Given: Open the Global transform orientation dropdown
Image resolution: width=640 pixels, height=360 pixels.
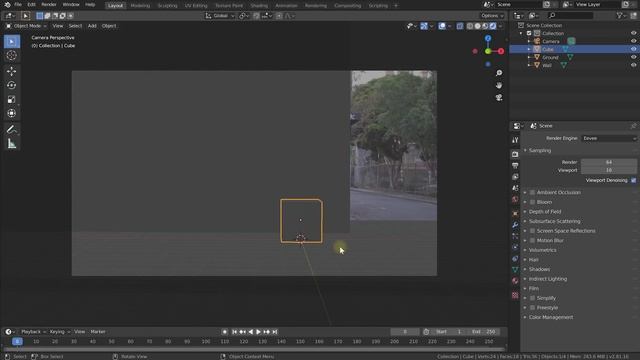Looking at the screenshot, I should pos(220,16).
